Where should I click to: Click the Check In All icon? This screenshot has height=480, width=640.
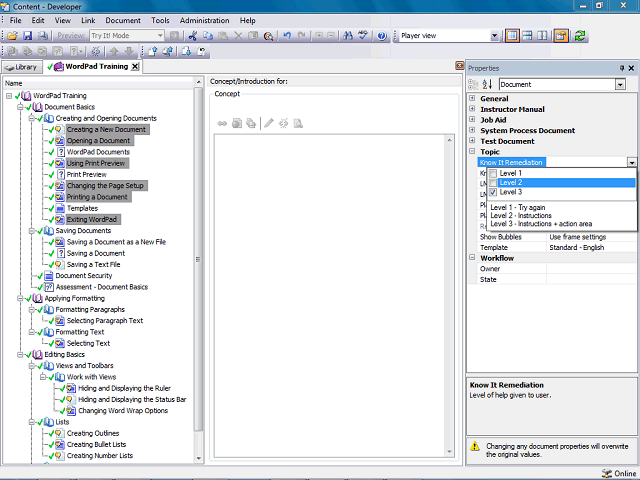pos(168,51)
